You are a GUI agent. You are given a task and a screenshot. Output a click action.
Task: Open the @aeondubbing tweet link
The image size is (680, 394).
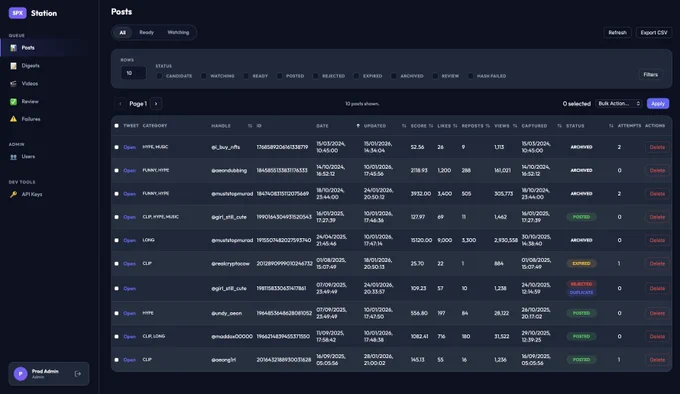click(x=129, y=170)
